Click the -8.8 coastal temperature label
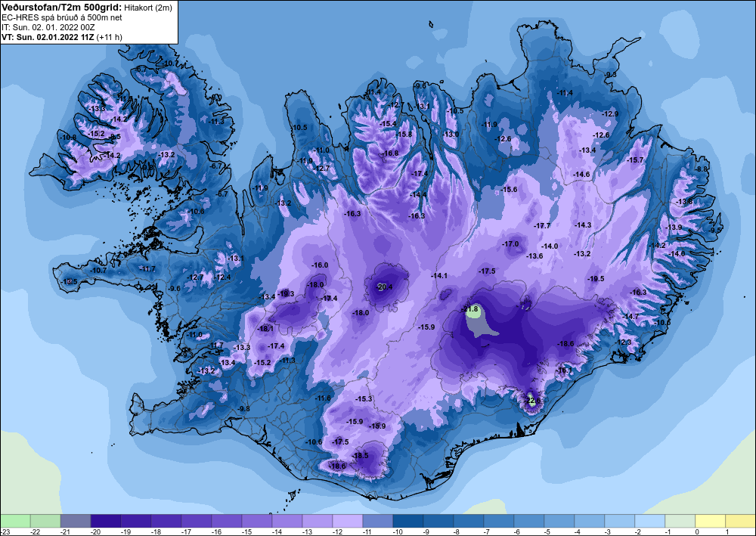The image size is (756, 536). click(x=702, y=169)
